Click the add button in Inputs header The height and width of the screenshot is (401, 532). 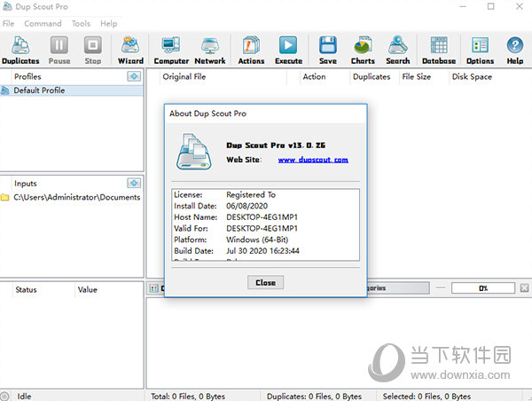(x=134, y=183)
